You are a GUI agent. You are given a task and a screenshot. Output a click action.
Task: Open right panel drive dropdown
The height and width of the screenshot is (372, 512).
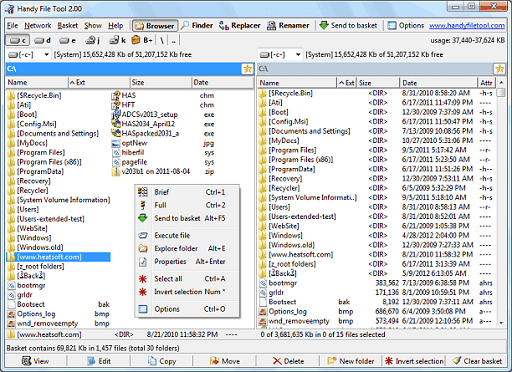pyautogui.click(x=298, y=55)
